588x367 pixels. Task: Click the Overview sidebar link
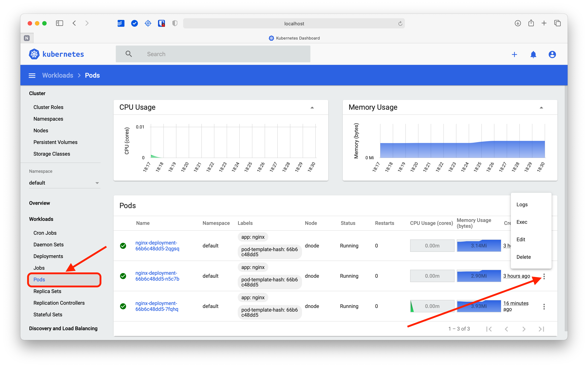coord(40,203)
